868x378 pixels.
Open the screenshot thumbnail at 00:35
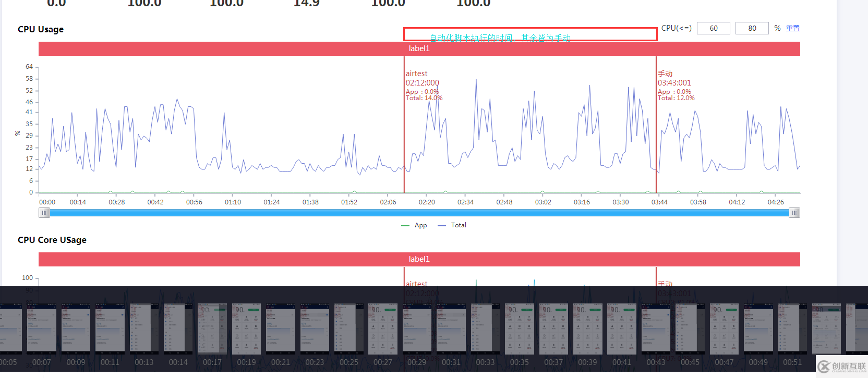[x=520, y=329]
